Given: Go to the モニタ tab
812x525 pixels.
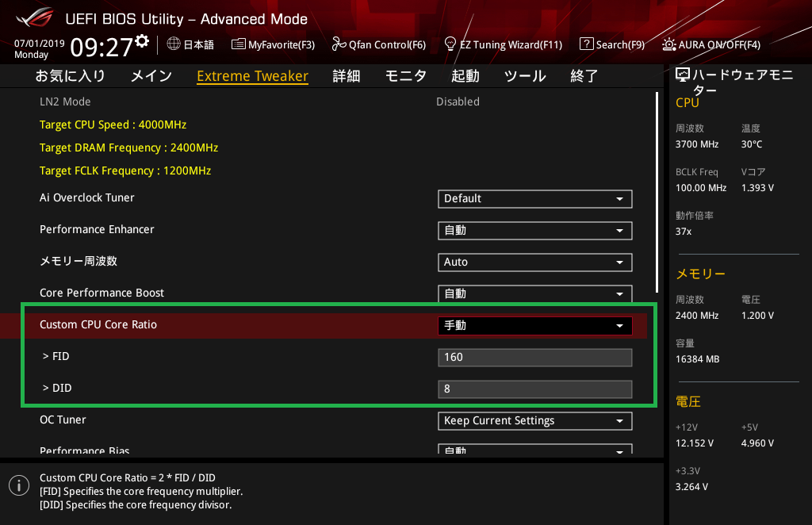Looking at the screenshot, I should (406, 76).
